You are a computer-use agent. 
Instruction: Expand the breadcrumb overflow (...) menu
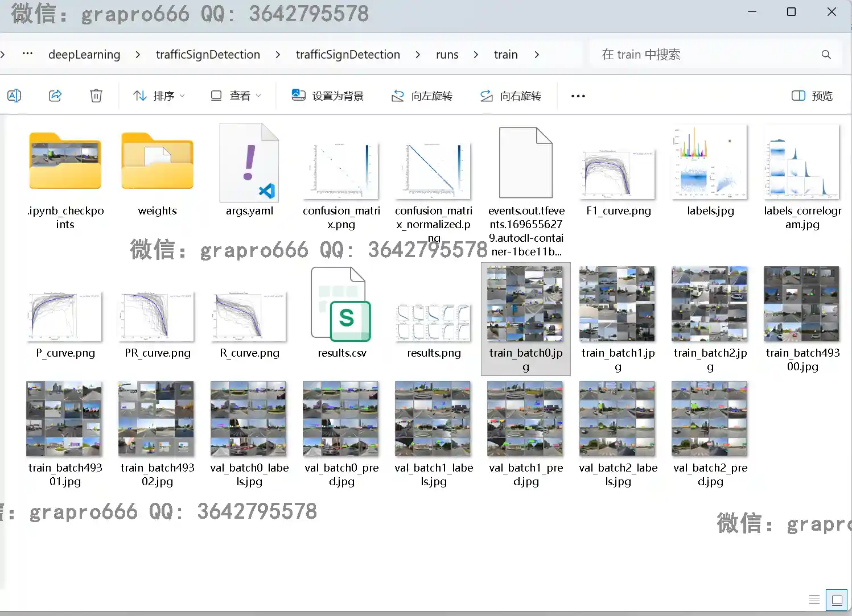pyautogui.click(x=27, y=54)
